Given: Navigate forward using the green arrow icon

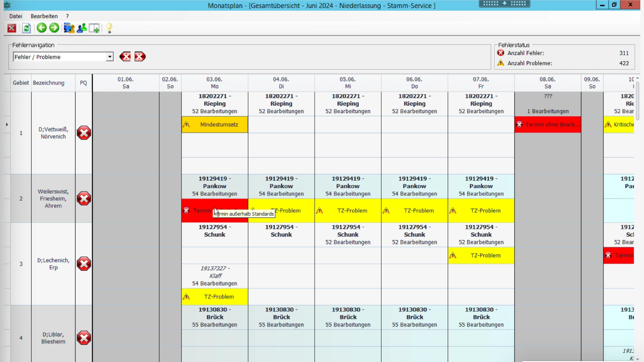Looking at the screenshot, I should coord(54,28).
